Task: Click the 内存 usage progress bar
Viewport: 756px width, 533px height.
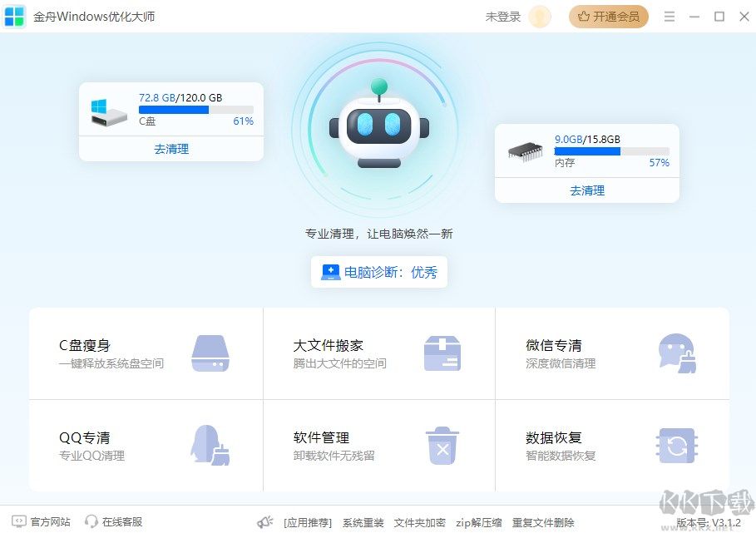Action: point(612,151)
